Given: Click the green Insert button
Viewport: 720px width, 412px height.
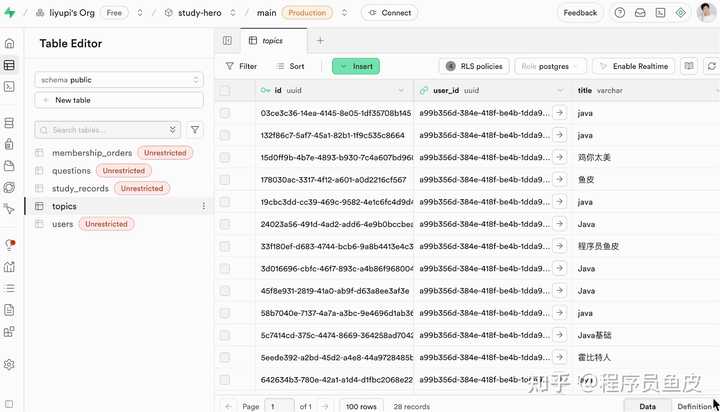Looking at the screenshot, I should (356, 66).
